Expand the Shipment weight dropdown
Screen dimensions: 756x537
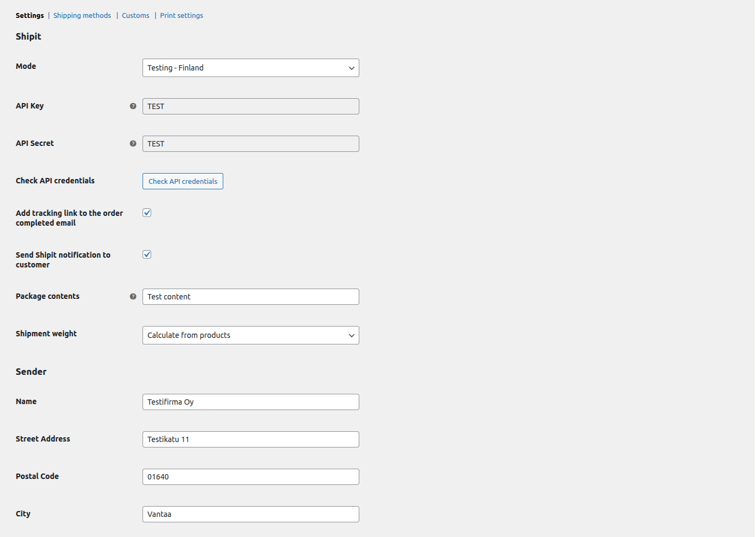click(250, 335)
